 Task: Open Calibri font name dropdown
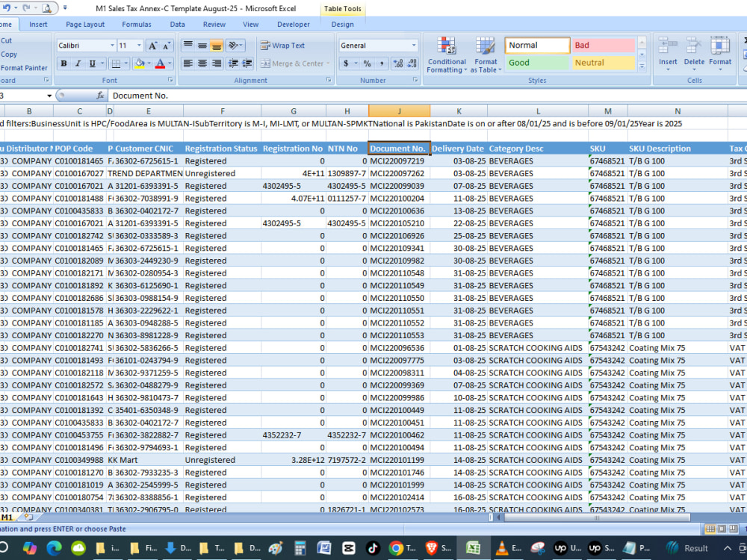(113, 46)
